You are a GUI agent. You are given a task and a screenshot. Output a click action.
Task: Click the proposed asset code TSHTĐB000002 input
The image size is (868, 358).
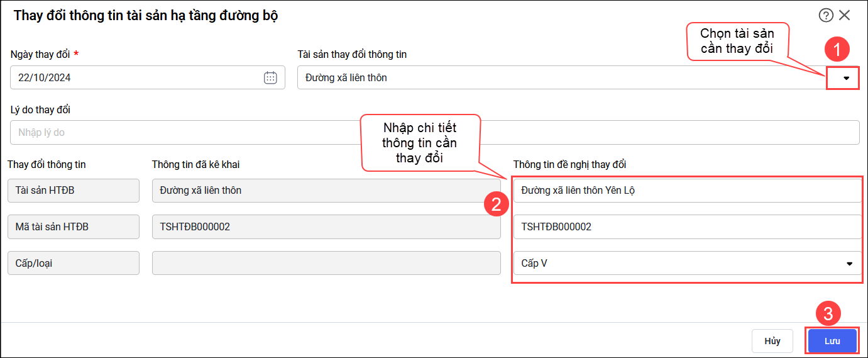tap(687, 227)
